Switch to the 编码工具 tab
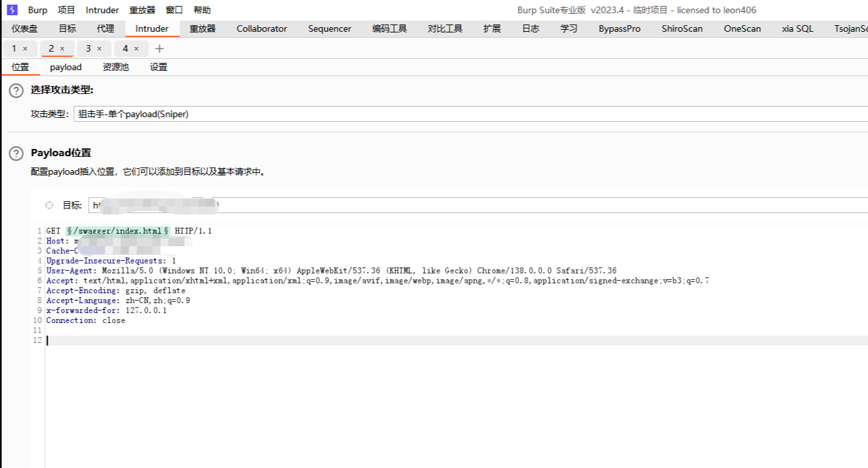Image resolution: width=868 pixels, height=468 pixels. pos(389,28)
